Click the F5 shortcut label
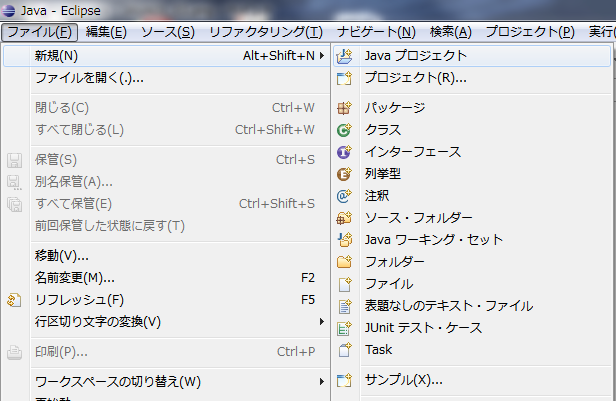 [x=308, y=300]
